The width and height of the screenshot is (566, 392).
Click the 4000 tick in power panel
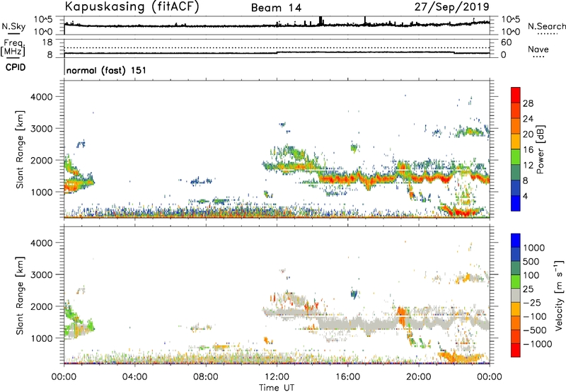coord(42,97)
